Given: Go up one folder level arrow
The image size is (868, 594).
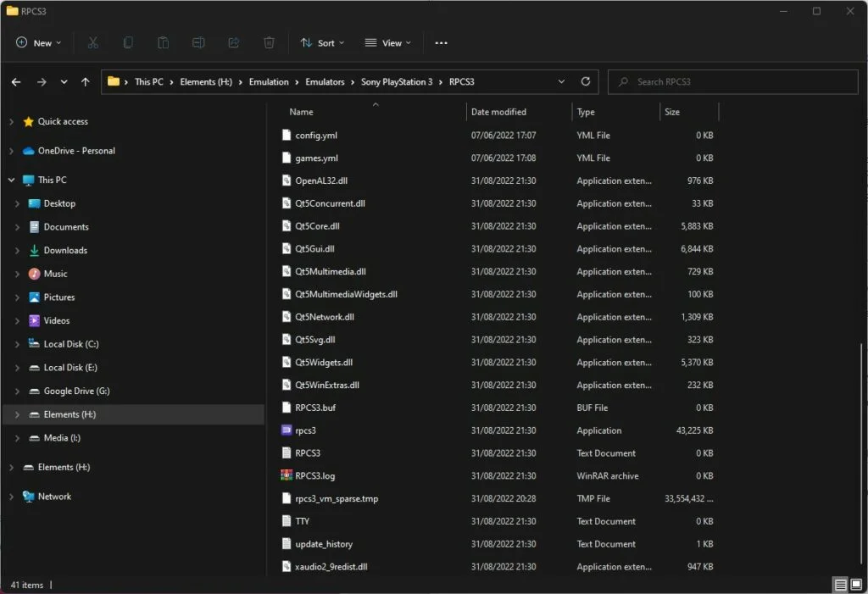Looking at the screenshot, I should point(86,82).
